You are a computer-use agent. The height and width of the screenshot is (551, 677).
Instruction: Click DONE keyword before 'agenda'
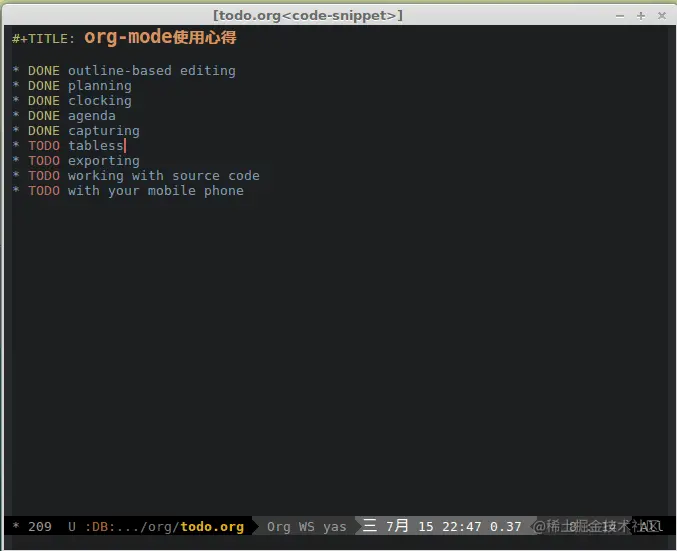coord(44,116)
